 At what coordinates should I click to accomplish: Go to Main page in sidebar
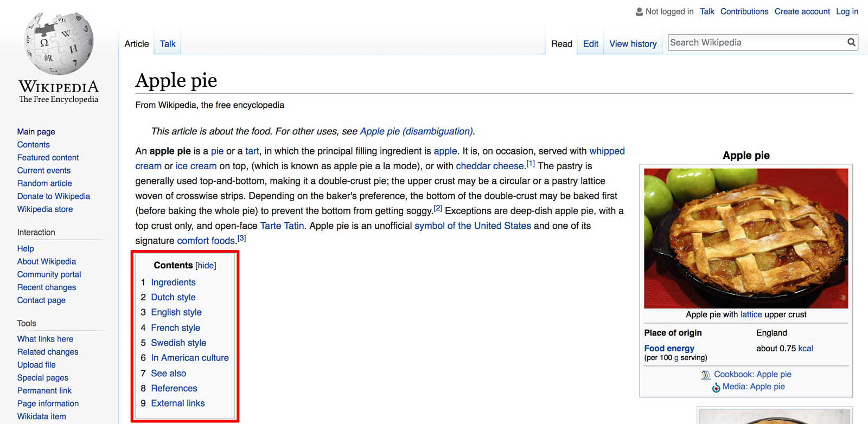click(x=36, y=132)
